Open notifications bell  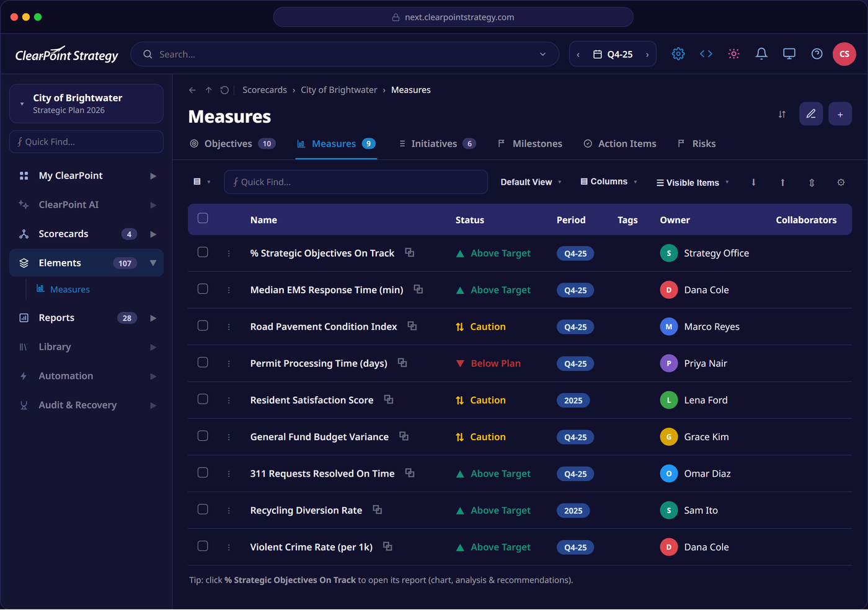click(761, 54)
